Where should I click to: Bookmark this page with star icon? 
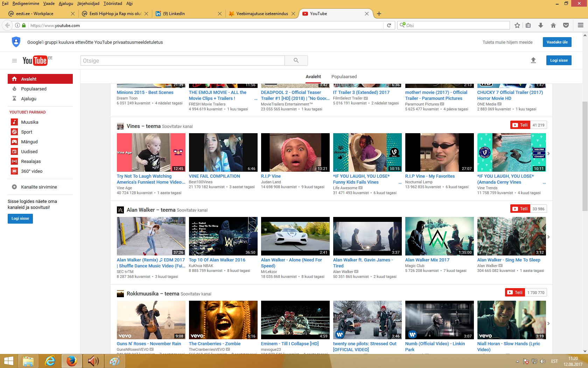[x=517, y=25]
